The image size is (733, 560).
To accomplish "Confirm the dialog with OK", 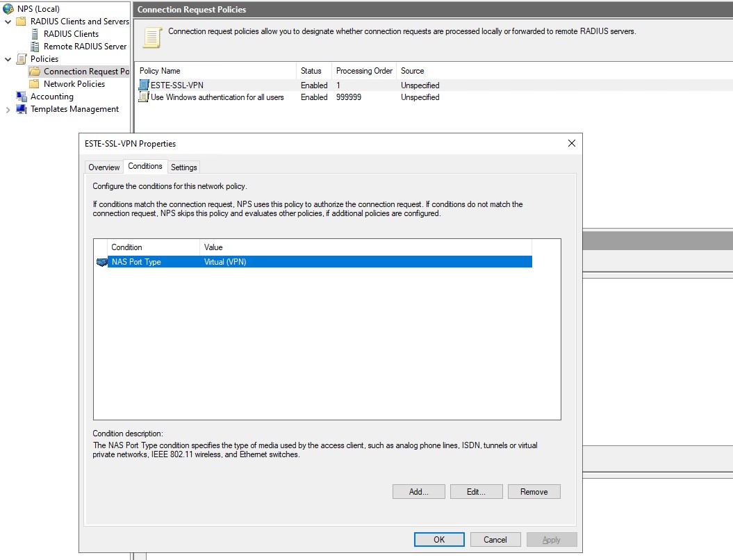I will pyautogui.click(x=439, y=540).
